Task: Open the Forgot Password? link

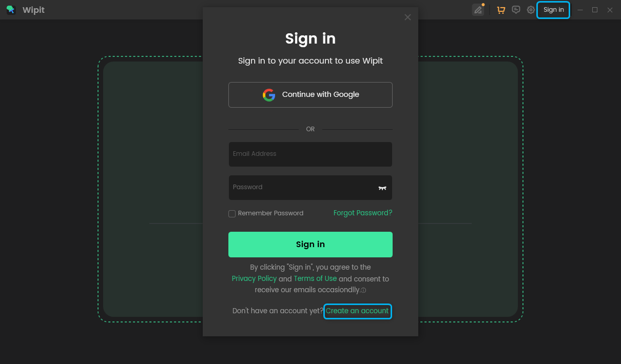Action: point(363,213)
